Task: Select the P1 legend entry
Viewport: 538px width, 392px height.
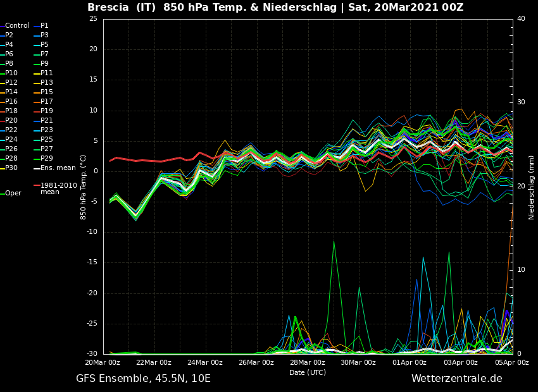Action: coord(44,26)
